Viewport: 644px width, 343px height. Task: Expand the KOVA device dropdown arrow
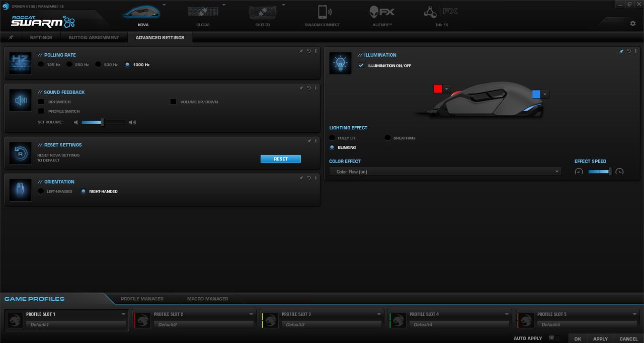[164, 6]
